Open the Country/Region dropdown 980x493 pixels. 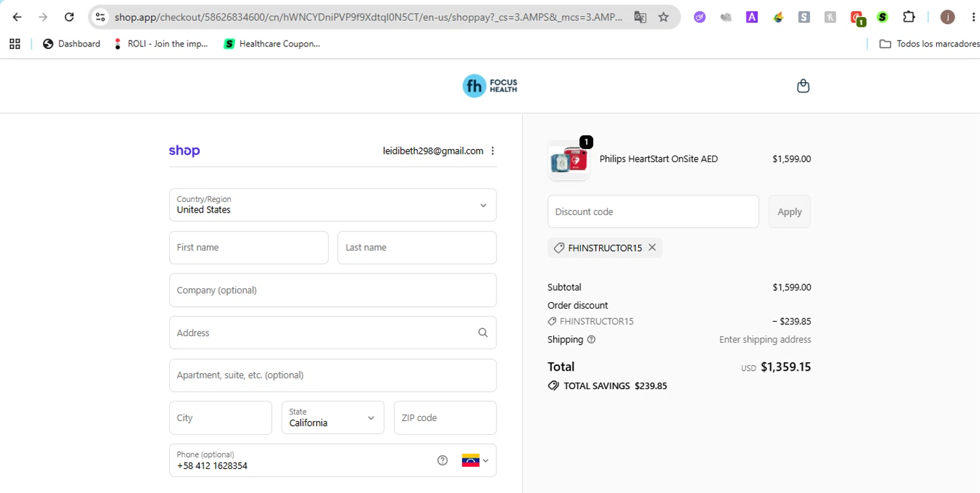(x=333, y=205)
